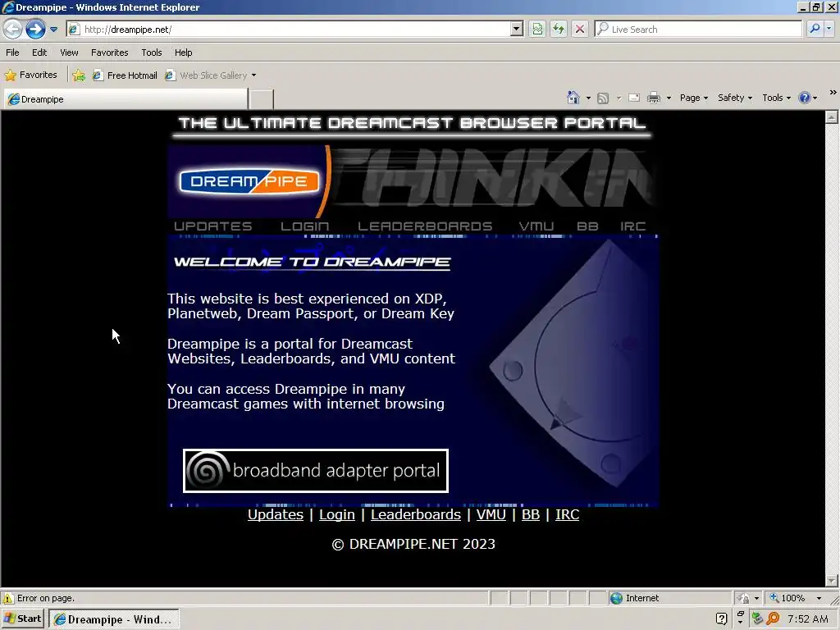
Task: Click the New Tab button
Action: coord(262,99)
